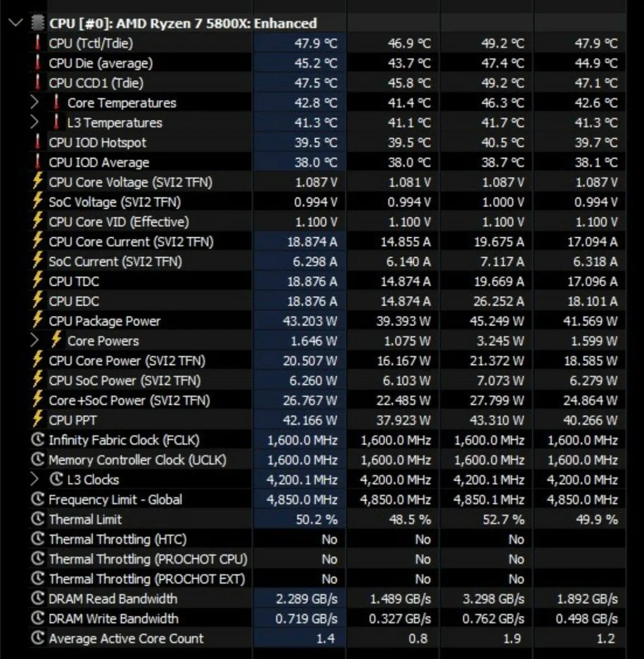Click the thermometer icon next to CPU (Tctl/Tdie)
Screen dimensions: 644x659
click(x=37, y=43)
